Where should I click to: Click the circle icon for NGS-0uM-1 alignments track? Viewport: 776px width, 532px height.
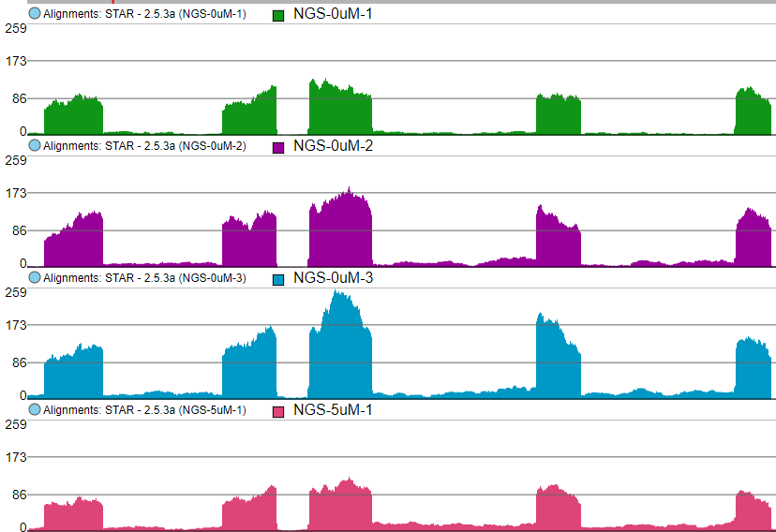[x=35, y=14]
